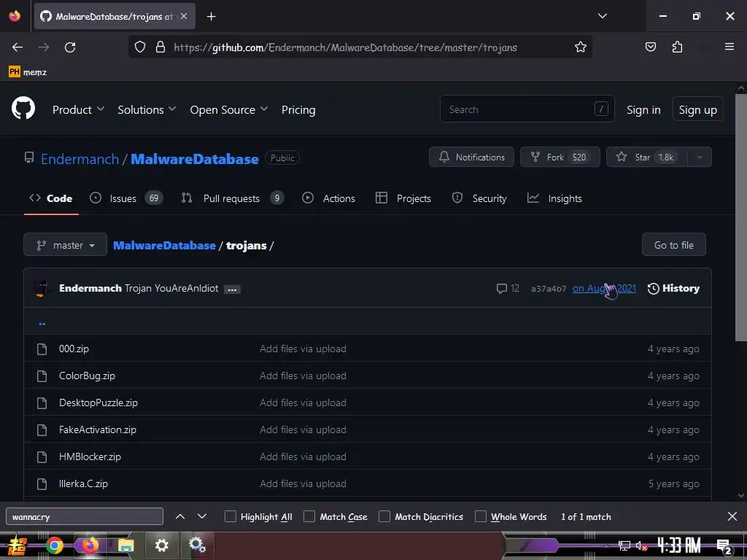Screen dimensions: 747x560
Task: Enable the Whole Words checkbox
Action: point(481,516)
